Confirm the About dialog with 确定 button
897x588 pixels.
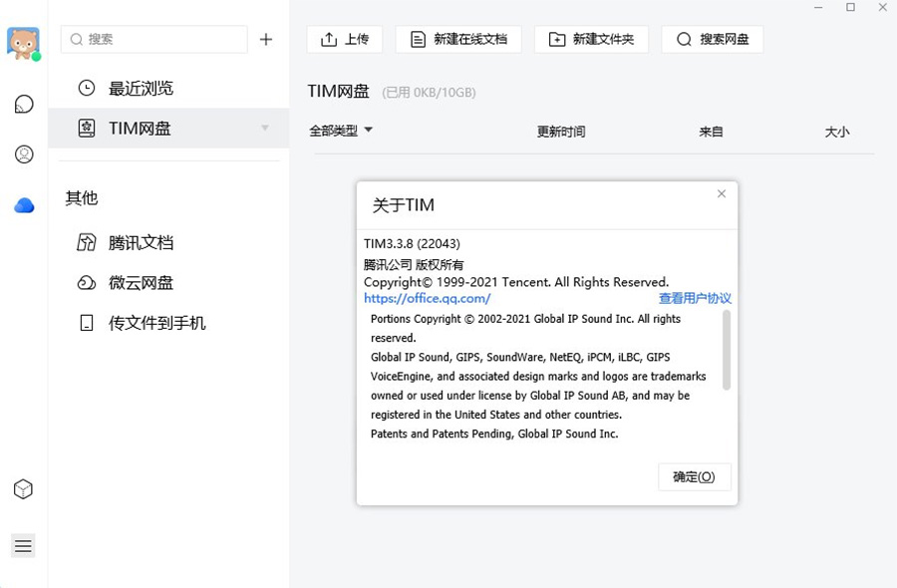tap(694, 476)
